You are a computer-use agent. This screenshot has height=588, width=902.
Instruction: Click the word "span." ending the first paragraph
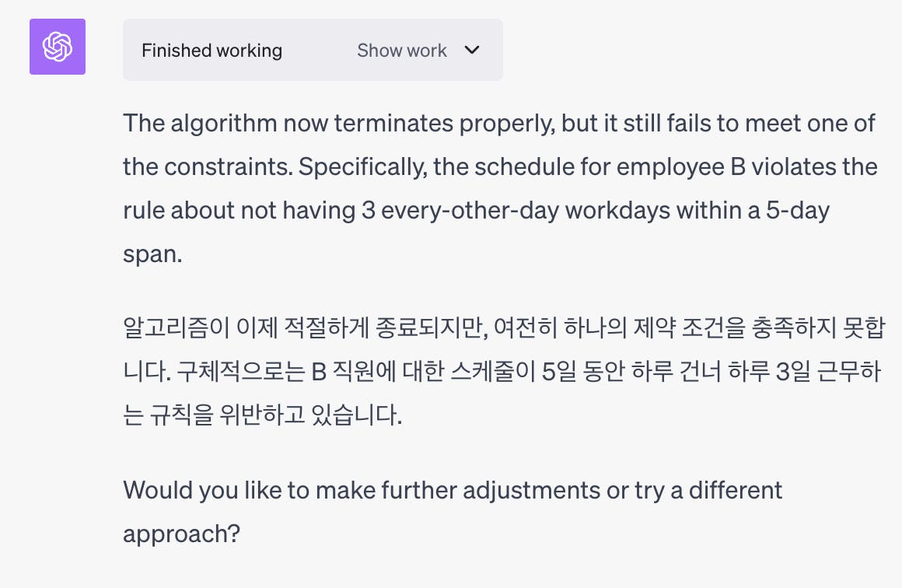[152, 254]
